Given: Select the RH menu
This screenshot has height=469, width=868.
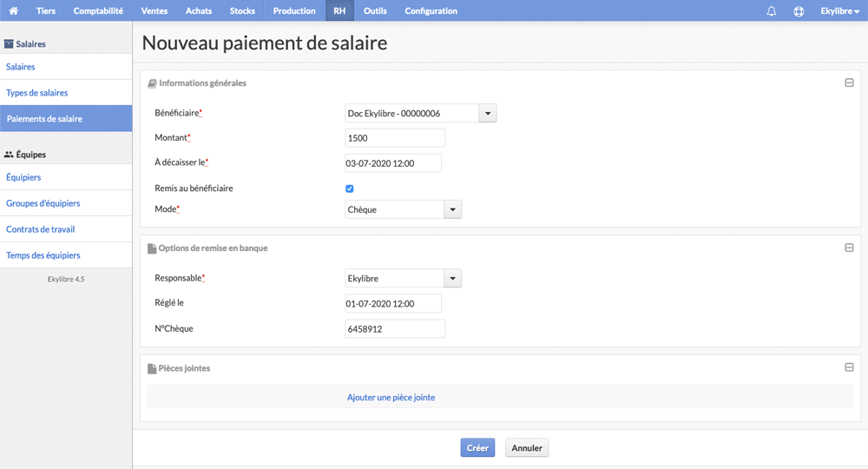Looking at the screenshot, I should 339,10.
